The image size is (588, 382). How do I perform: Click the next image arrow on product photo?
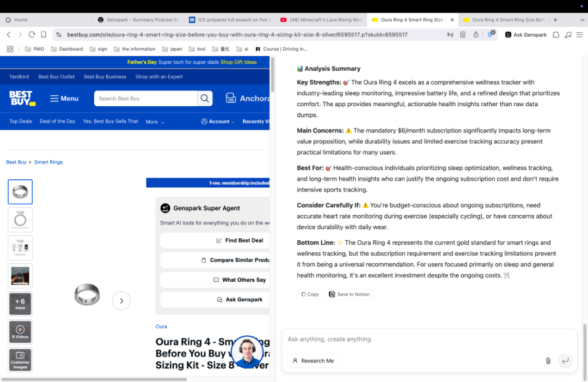coord(121,301)
